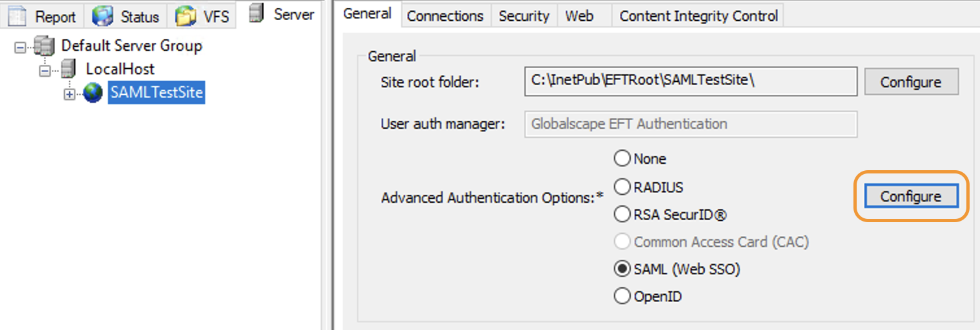Viewport: 980px width, 330px height.
Task: Enable OpenID authentication
Action: click(x=622, y=297)
